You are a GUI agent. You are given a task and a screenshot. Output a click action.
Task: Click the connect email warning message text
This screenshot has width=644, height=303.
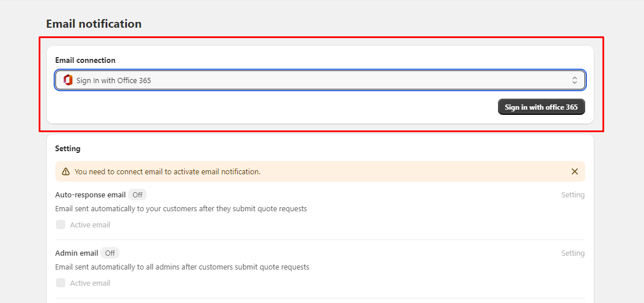coord(167,171)
